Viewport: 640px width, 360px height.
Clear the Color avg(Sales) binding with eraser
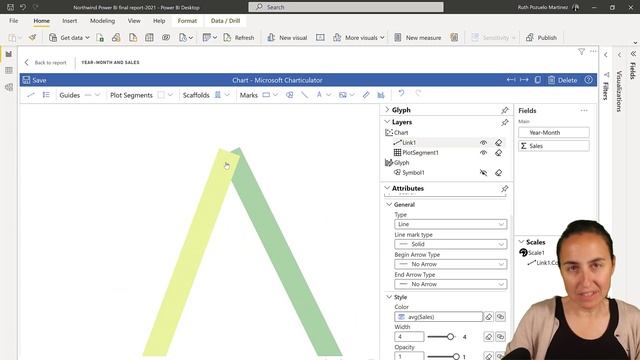489,317
